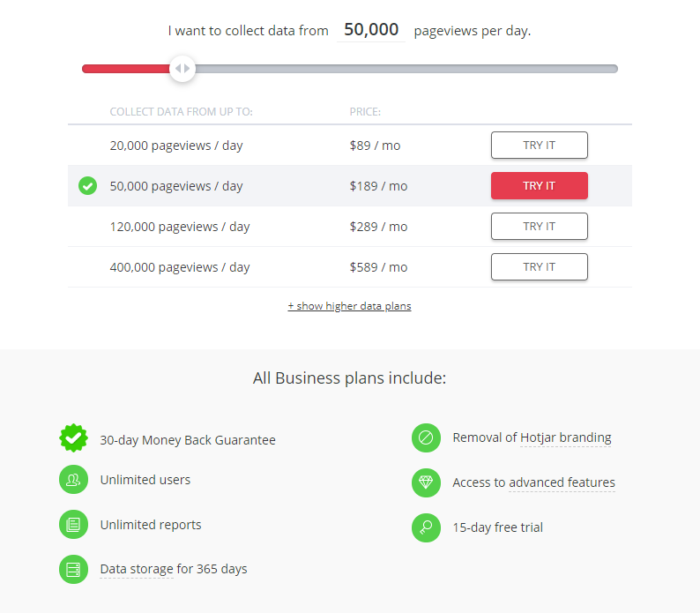This screenshot has width=700, height=613.
Task: Click the Unlimited reports document icon
Action: [x=74, y=524]
